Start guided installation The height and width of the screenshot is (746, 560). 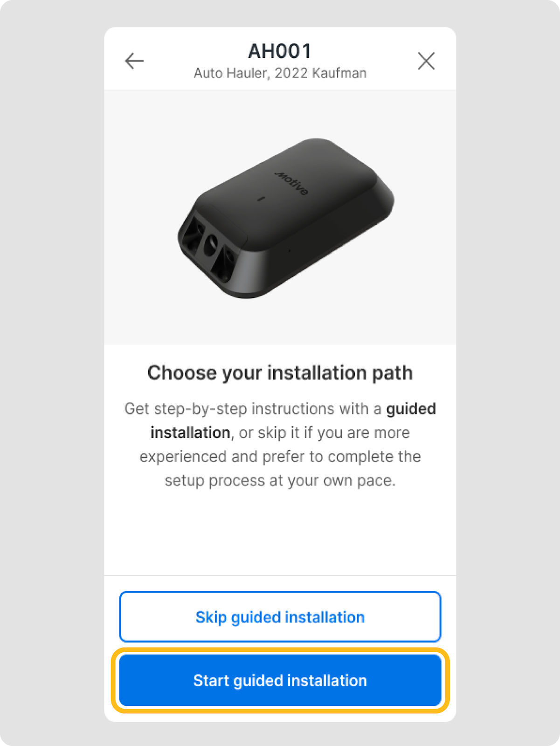pos(280,680)
